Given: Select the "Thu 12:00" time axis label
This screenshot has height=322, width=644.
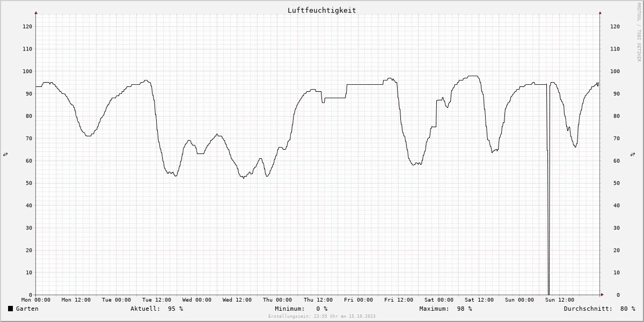Looking at the screenshot, I should click(x=318, y=300).
